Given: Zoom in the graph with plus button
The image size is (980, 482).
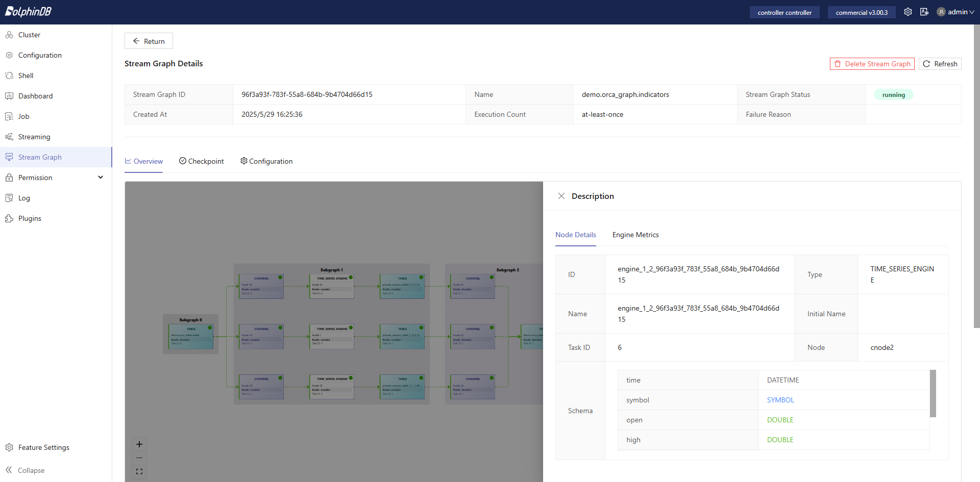Looking at the screenshot, I should coord(139,444).
